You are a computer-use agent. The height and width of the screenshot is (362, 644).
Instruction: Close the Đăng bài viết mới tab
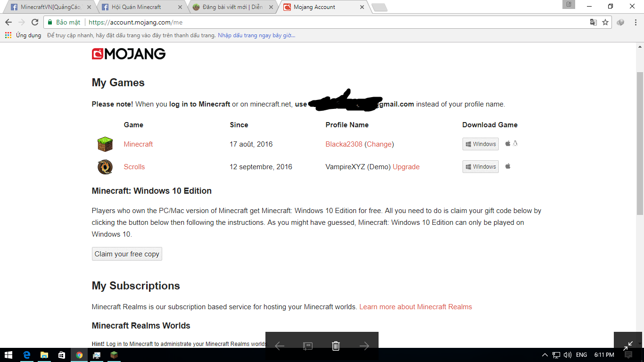271,7
